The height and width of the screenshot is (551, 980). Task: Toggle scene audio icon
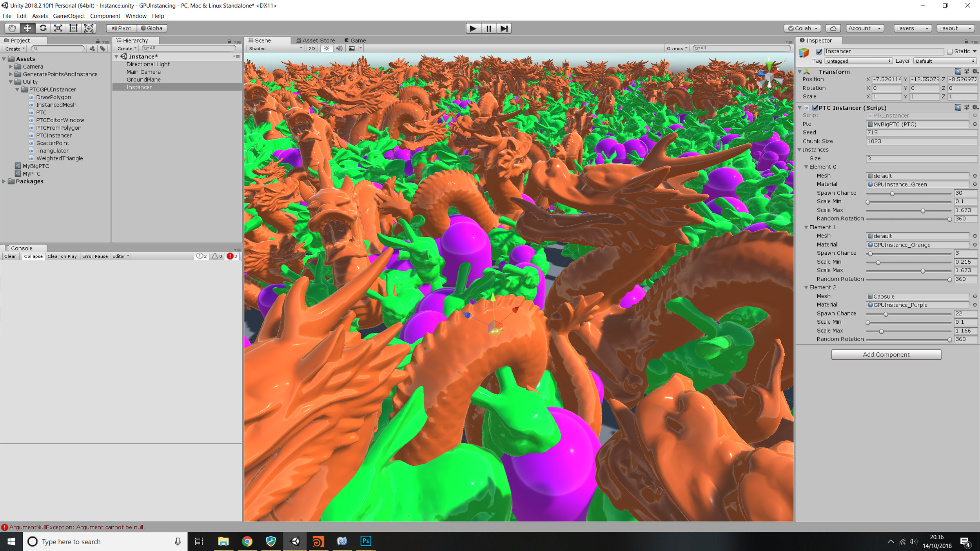[x=339, y=49]
